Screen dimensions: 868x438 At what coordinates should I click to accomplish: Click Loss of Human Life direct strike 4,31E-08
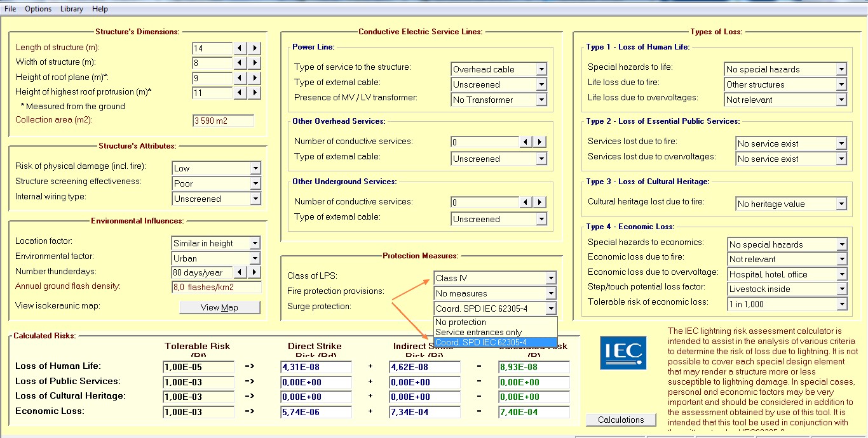(x=316, y=367)
